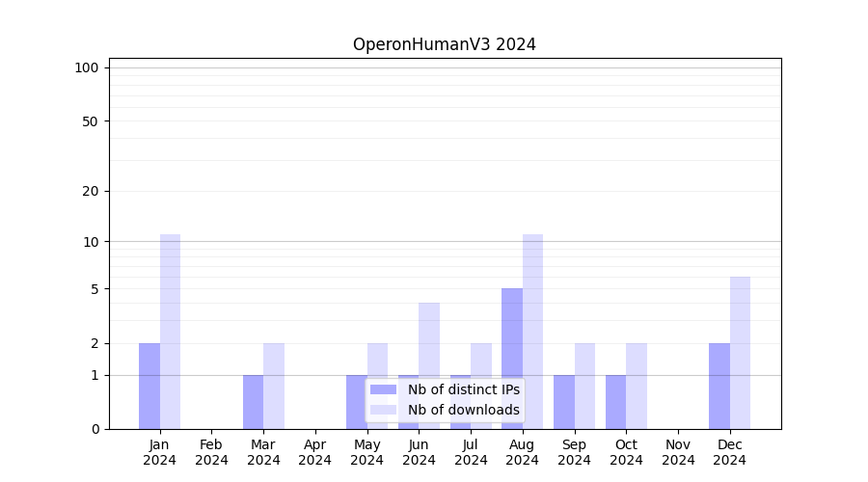
Task: Click the Dec 2024 downloads bar
Action: 740,353
